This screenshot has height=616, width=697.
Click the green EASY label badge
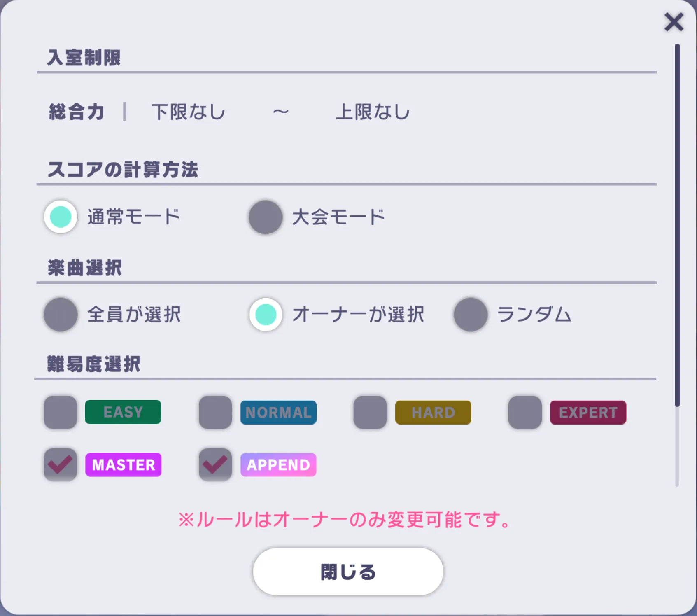(x=122, y=412)
